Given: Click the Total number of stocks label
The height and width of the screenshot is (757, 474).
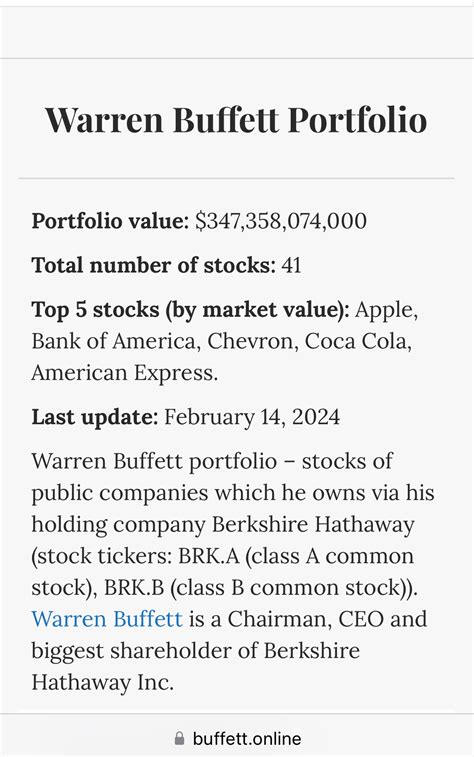Looking at the screenshot, I should [153, 265].
